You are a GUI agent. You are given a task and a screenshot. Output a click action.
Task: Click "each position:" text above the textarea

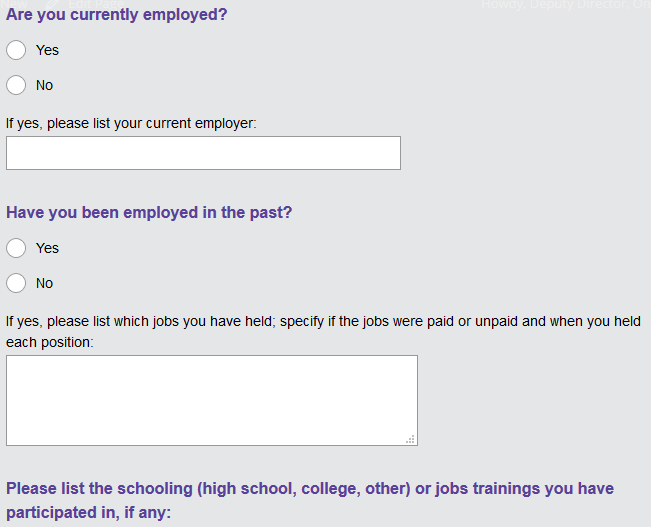click(49, 342)
